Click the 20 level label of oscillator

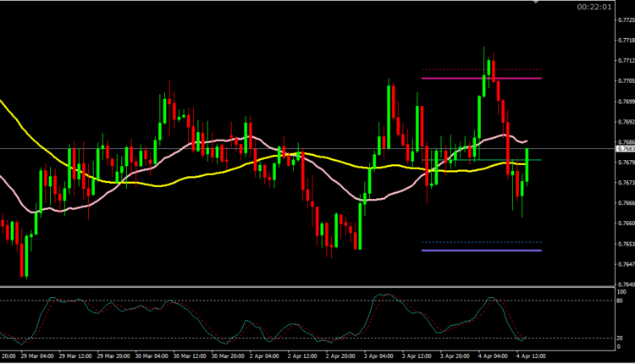(x=621, y=339)
